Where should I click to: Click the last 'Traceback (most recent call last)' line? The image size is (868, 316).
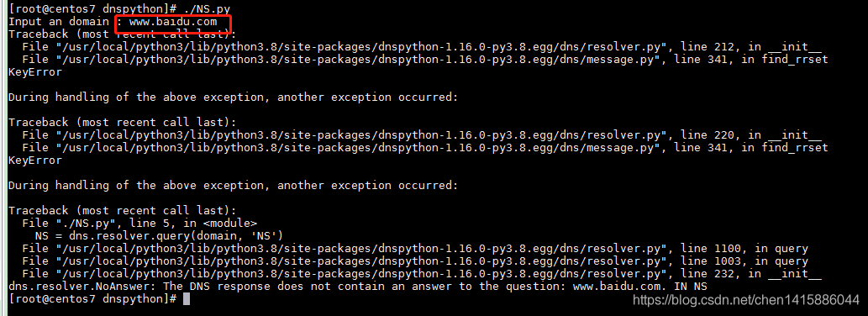pos(123,211)
